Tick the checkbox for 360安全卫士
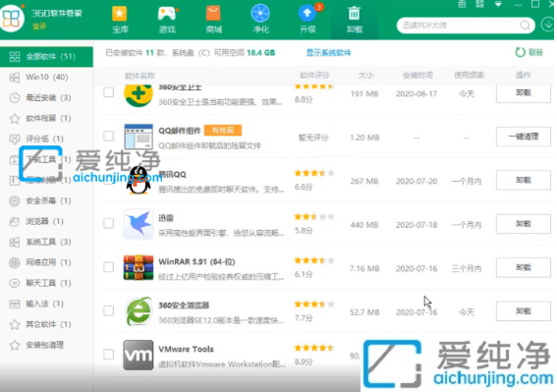557x392 pixels. coord(109,92)
